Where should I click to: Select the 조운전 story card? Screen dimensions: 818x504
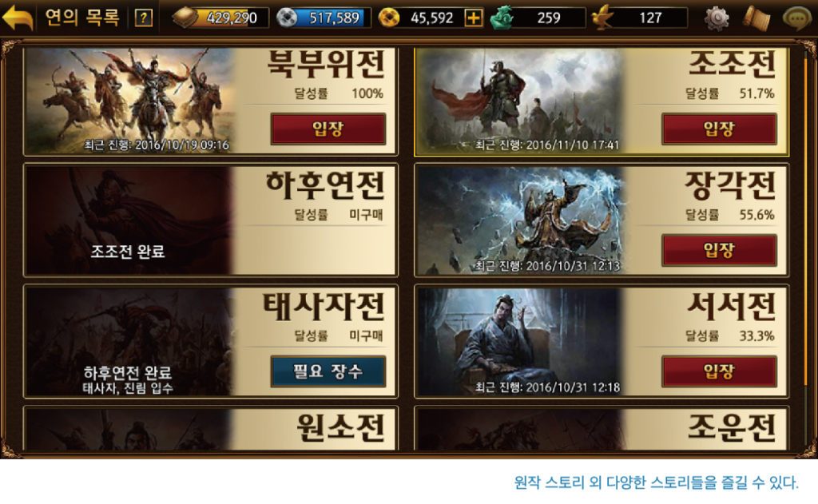click(602, 428)
